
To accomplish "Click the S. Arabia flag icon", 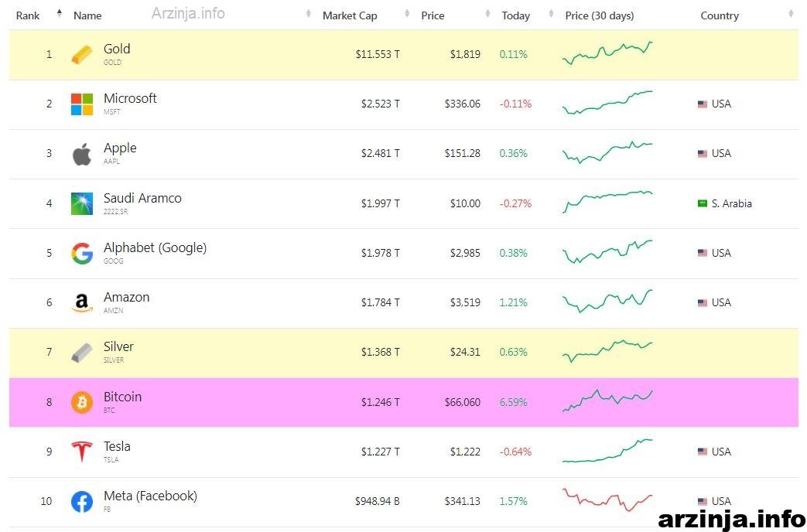I will point(703,203).
